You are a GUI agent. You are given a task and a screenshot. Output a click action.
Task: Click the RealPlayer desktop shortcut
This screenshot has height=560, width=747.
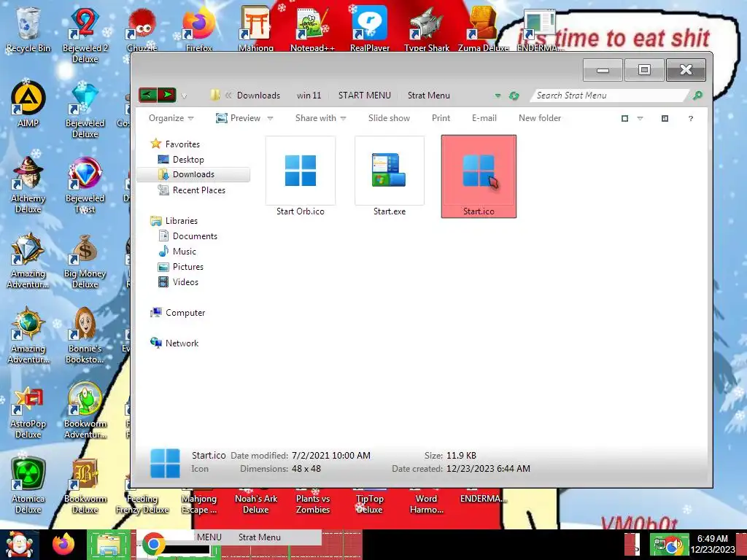[370, 29]
